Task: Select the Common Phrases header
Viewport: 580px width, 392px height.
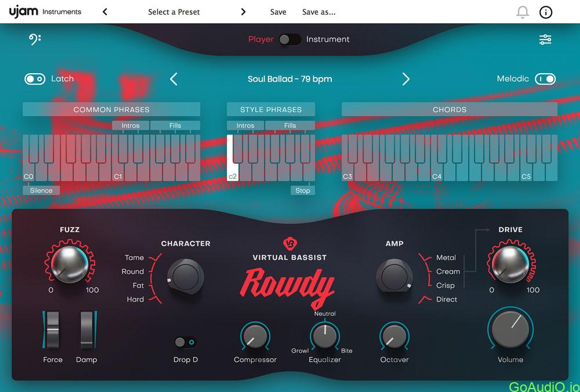Action: tap(111, 110)
